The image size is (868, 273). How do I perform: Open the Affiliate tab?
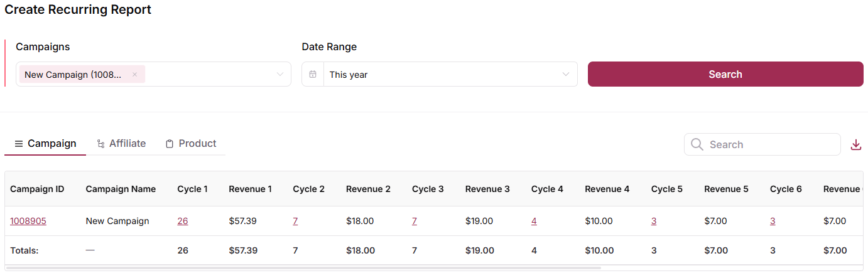[121, 143]
